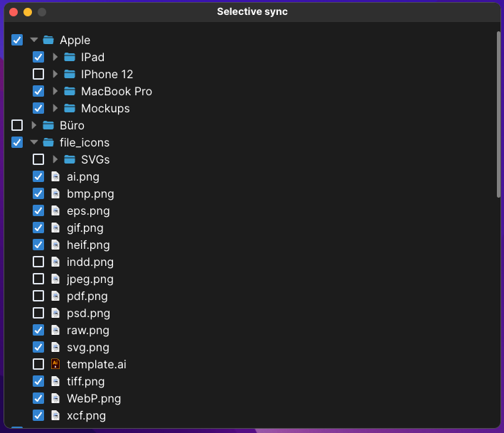Click the gif.png file icon

pos(55,228)
